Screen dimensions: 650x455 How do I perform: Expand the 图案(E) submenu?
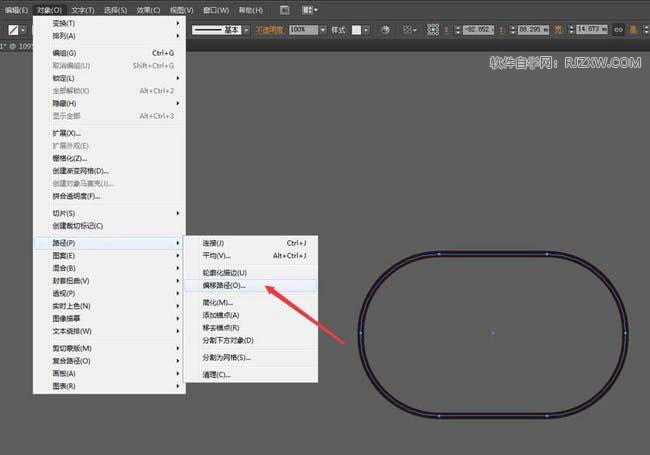click(109, 256)
